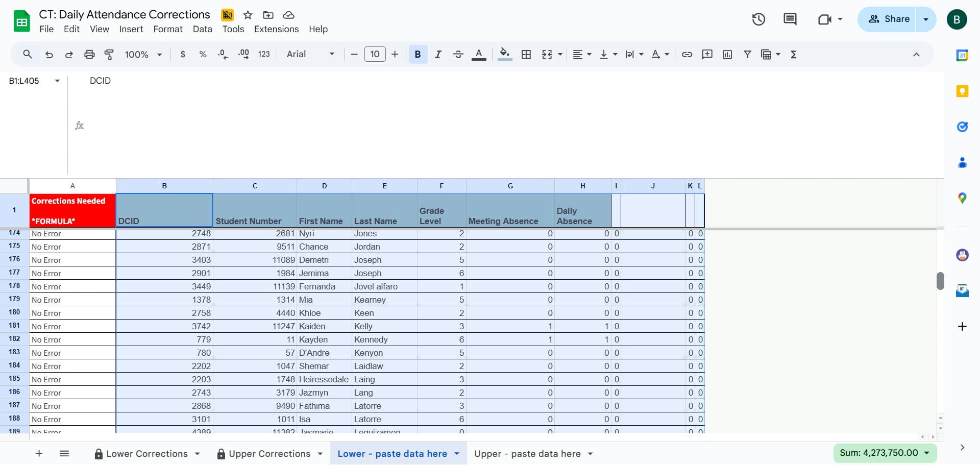Open the Data menu
The width and height of the screenshot is (980, 465).
203,29
